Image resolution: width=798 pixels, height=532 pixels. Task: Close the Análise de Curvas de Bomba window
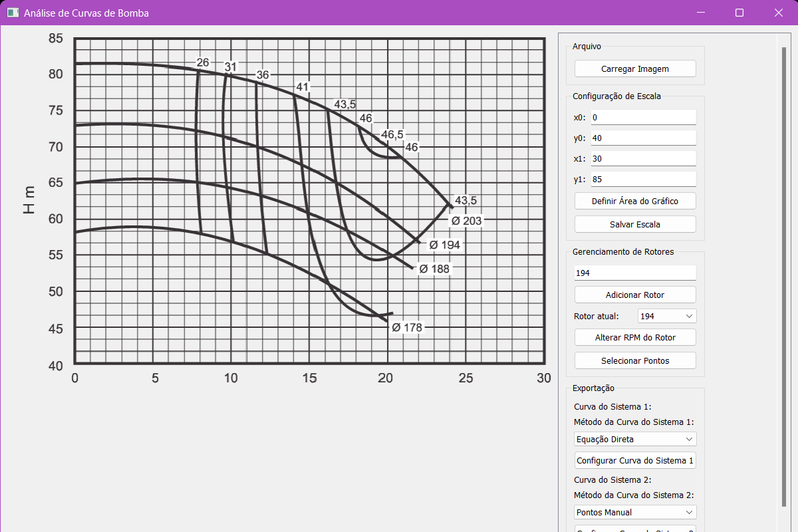[x=779, y=13]
